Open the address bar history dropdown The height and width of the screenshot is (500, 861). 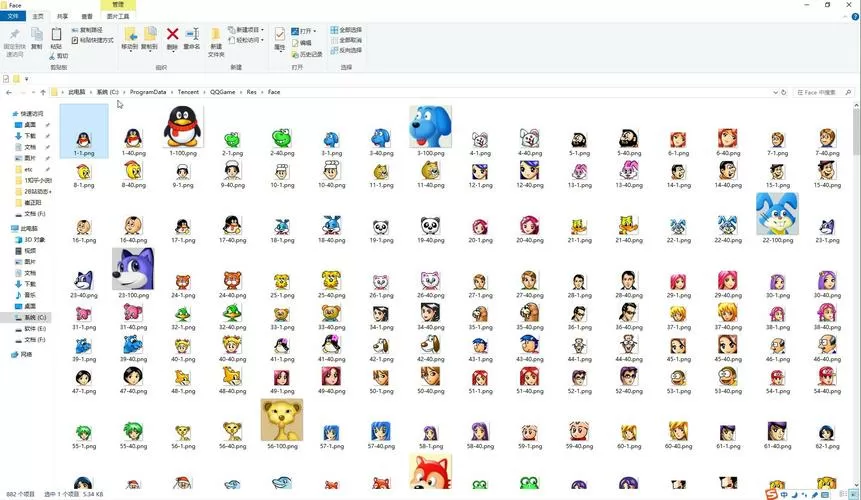point(775,92)
